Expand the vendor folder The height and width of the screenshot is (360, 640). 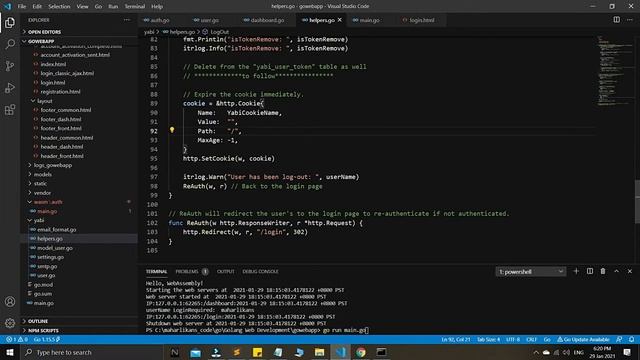pyautogui.click(x=42, y=193)
